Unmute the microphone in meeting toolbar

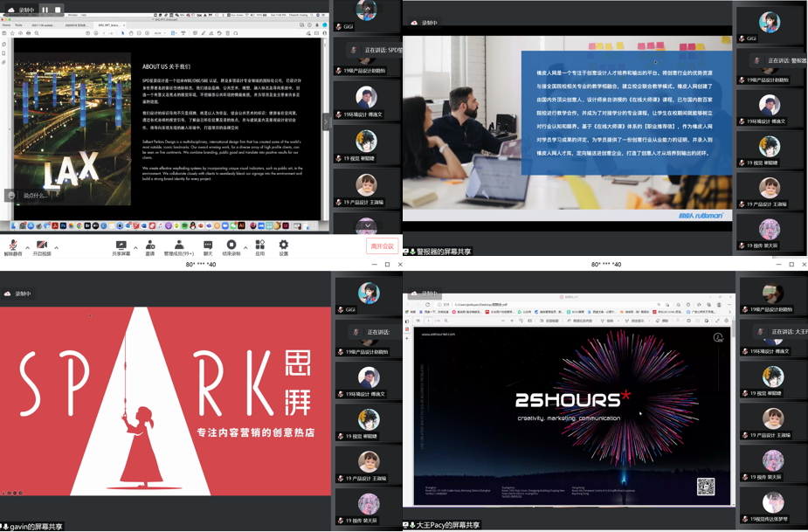12,247
